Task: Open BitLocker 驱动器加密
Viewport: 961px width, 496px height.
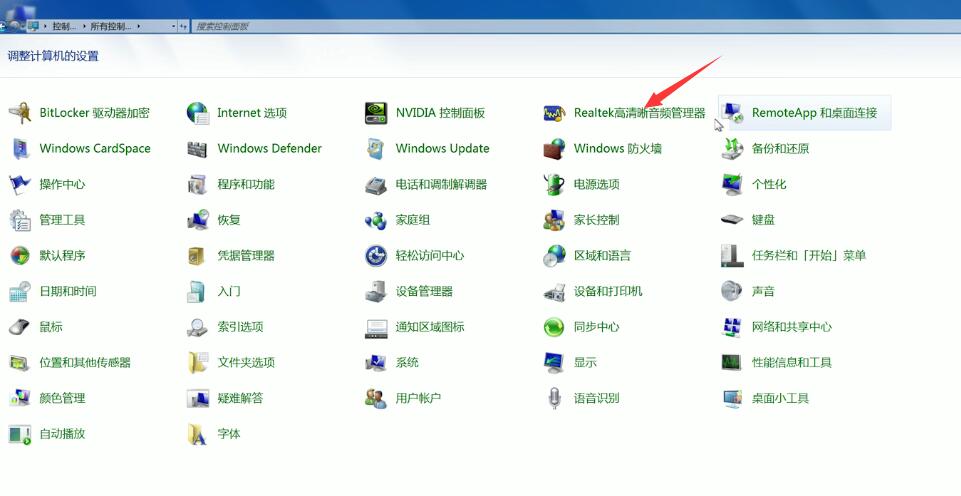Action: coord(80,113)
